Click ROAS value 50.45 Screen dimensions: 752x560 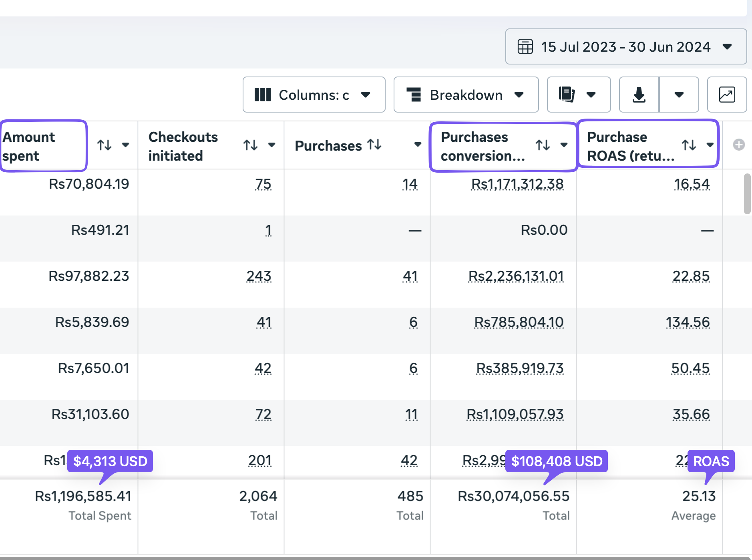pyautogui.click(x=690, y=368)
